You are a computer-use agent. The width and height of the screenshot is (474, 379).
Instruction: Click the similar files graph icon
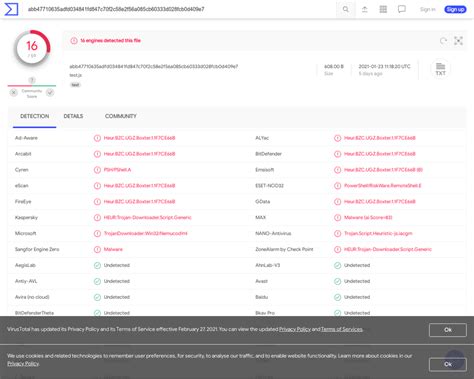click(x=458, y=41)
